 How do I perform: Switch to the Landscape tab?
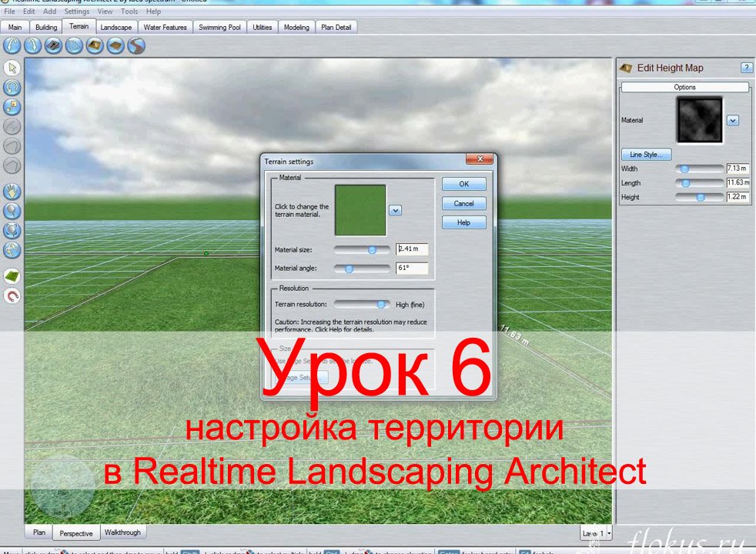pyautogui.click(x=115, y=28)
